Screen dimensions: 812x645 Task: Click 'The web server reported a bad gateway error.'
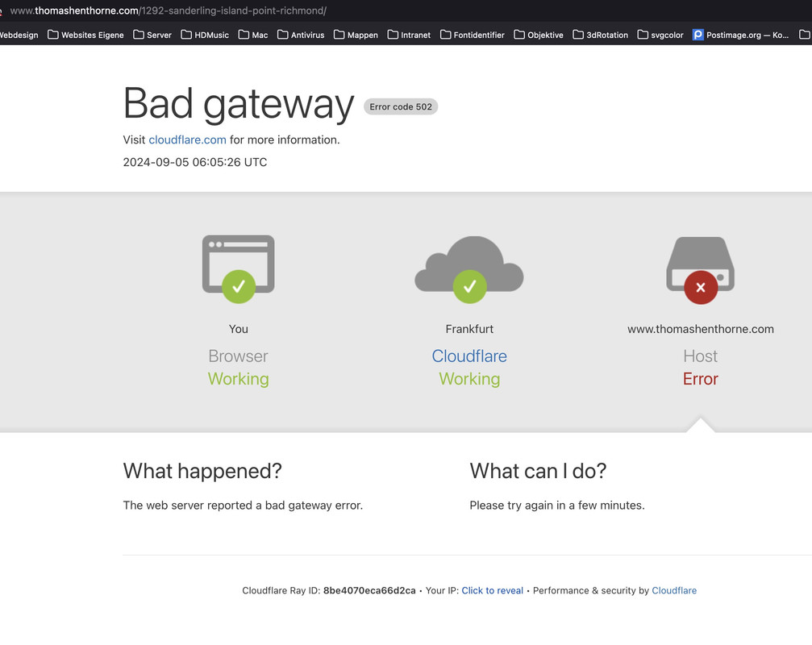point(243,506)
